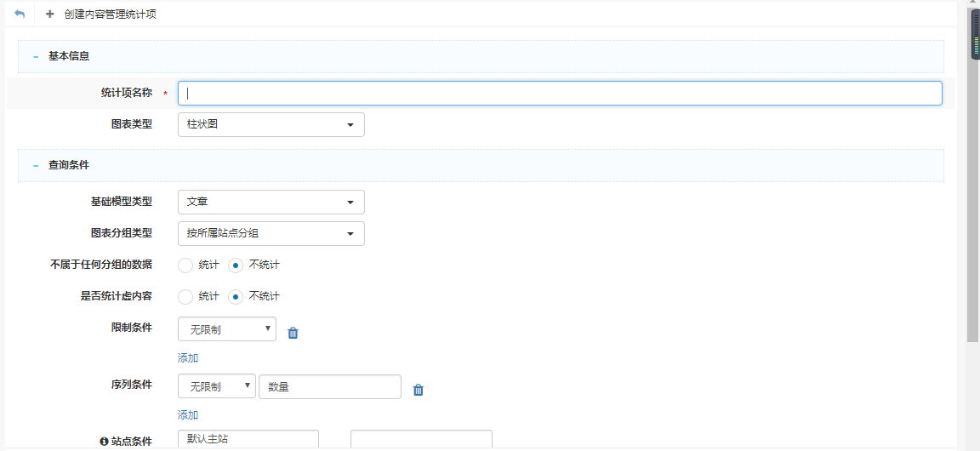This screenshot has height=451, width=980.
Task: Click 添加 link under 限制条件
Action: pos(188,358)
